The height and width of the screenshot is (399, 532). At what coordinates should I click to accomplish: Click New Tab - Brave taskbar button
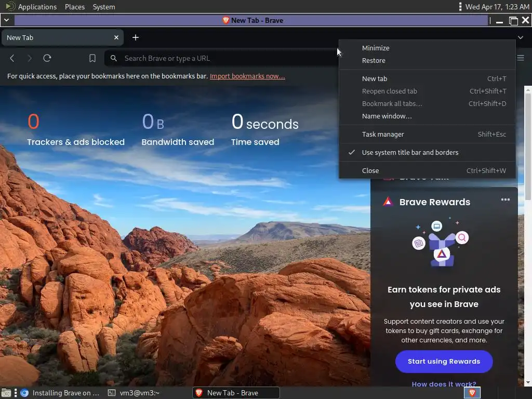point(236,393)
